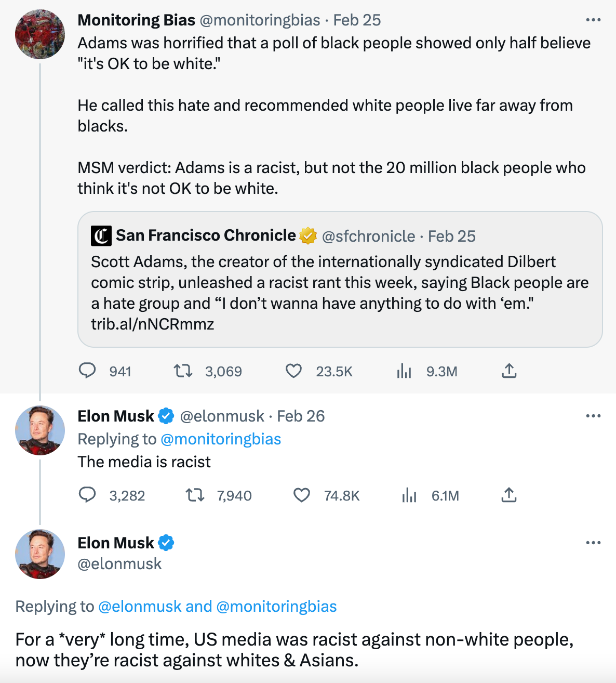616x683 pixels.
Task: Click @elonmusk mention in bottom reply line
Action: pos(140,607)
